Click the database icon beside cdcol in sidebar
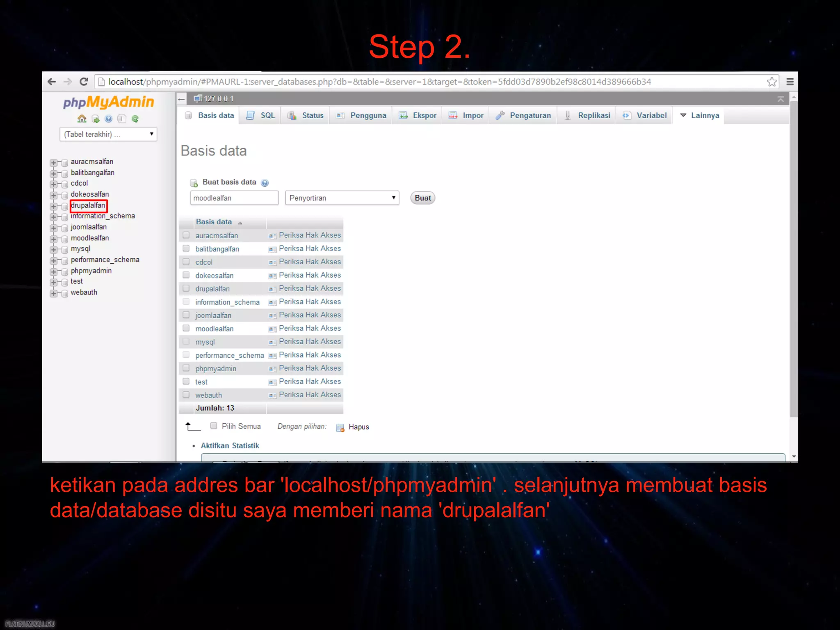 tap(64, 184)
